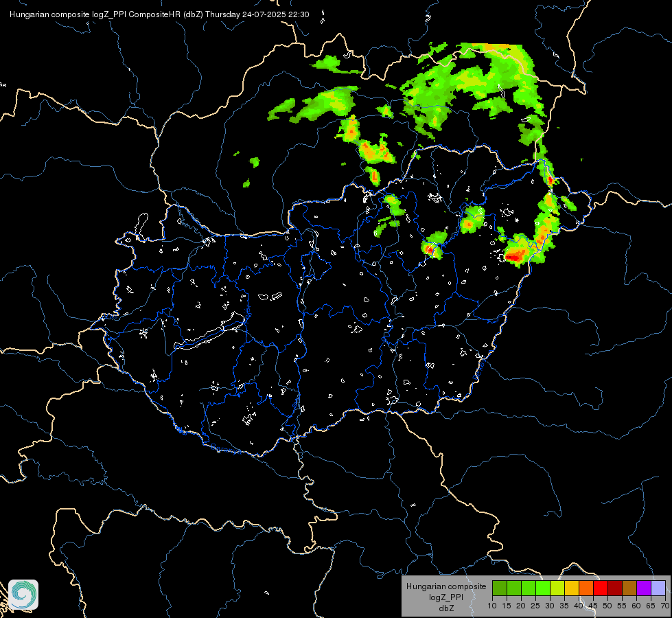Screen dimensions: 672x618
Task: Click the 10–15 dBZ dark green legend swatch
Action: 500,588
